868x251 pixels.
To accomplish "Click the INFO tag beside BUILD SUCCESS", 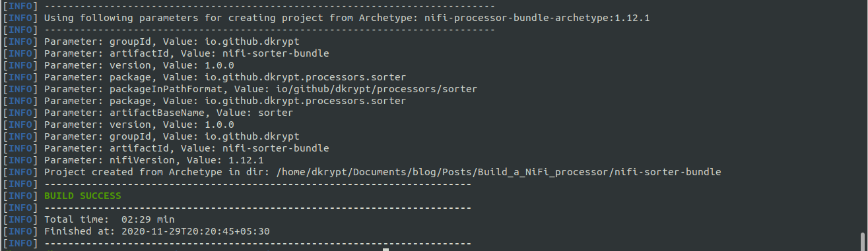I will point(20,196).
